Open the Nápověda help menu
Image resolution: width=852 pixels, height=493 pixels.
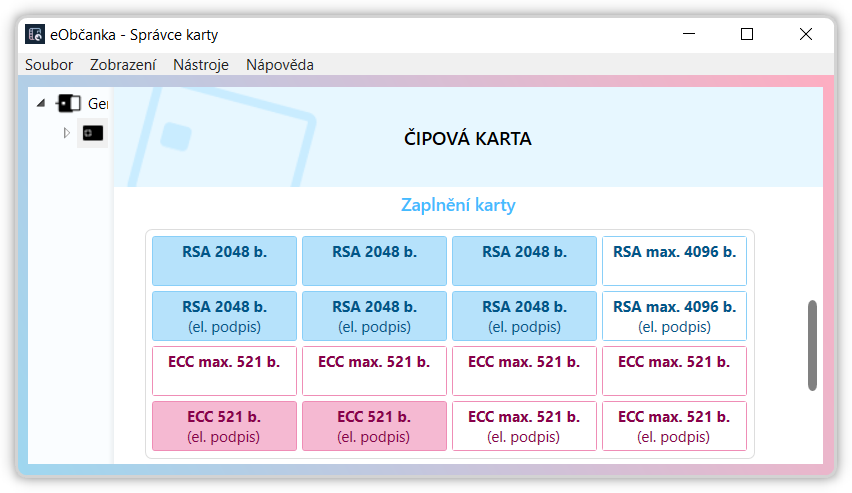tap(280, 65)
